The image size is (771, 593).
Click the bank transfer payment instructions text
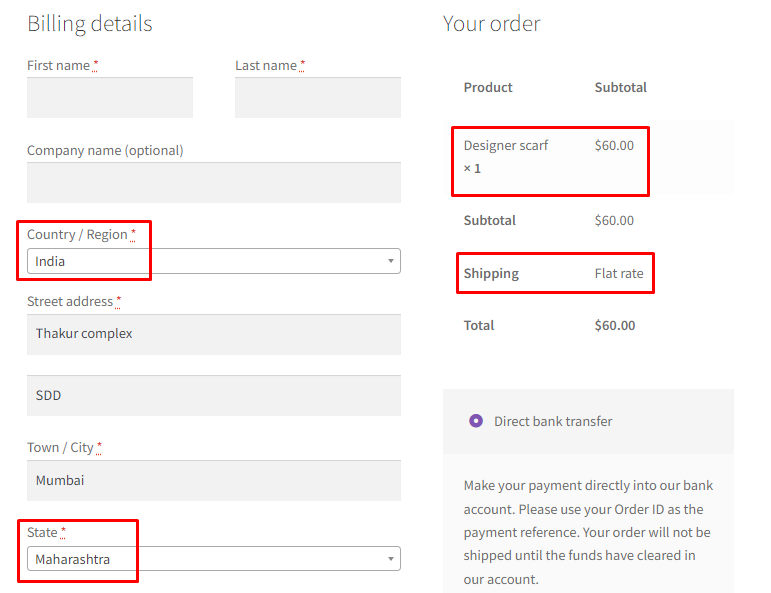(x=588, y=532)
